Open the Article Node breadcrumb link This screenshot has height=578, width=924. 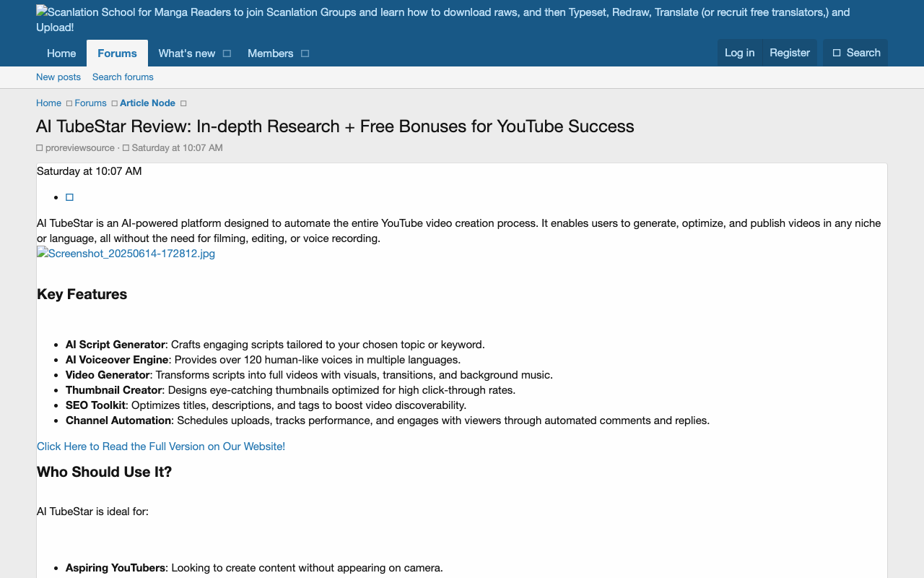pyautogui.click(x=147, y=103)
